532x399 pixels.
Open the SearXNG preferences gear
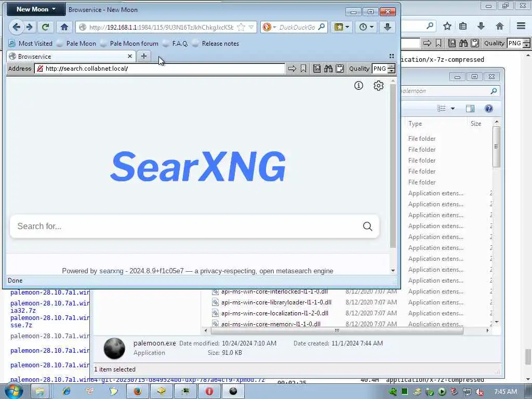378,86
